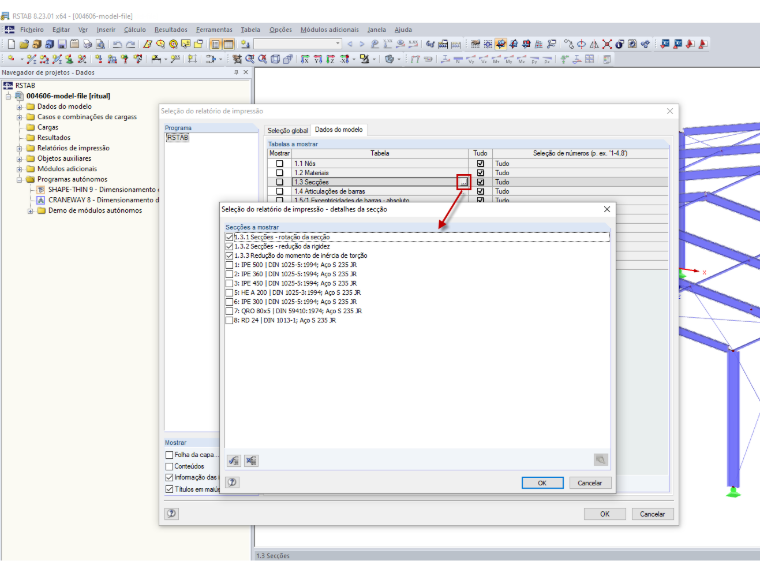Check Mostrar box for 1.4 Articulações de barras
This screenshot has height=570, width=760.
point(280,191)
